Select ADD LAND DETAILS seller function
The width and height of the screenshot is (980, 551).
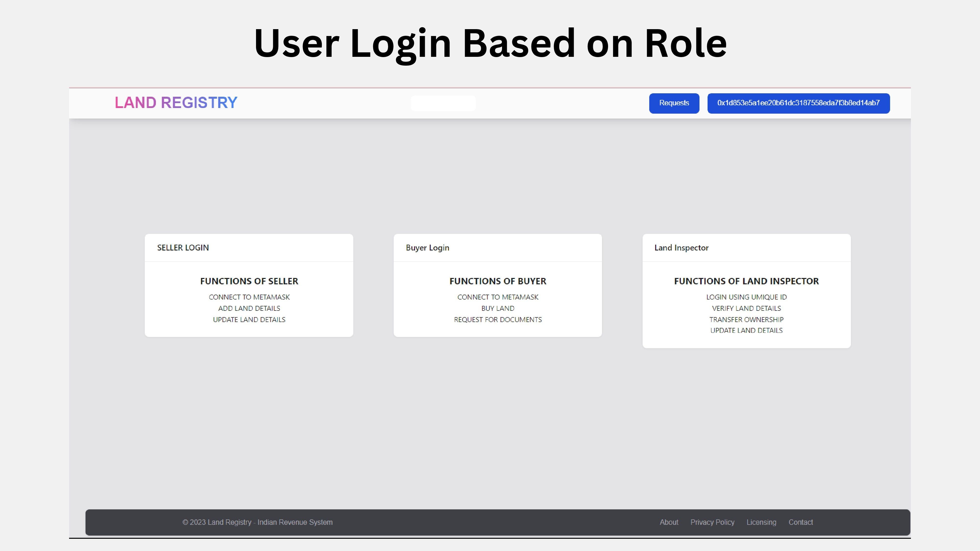(x=249, y=308)
